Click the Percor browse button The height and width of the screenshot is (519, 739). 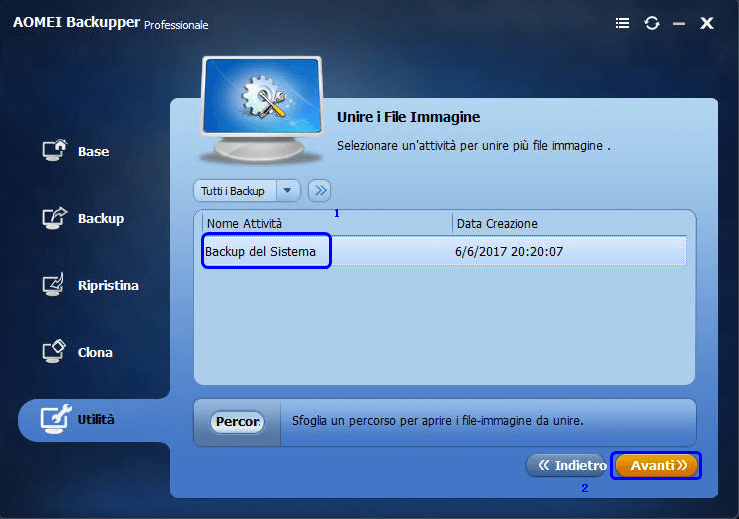click(237, 421)
